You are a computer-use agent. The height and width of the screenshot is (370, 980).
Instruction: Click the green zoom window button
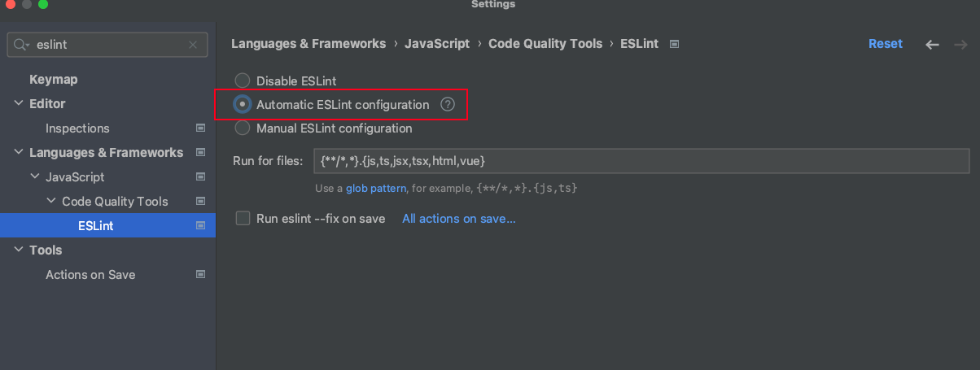coord(42,5)
